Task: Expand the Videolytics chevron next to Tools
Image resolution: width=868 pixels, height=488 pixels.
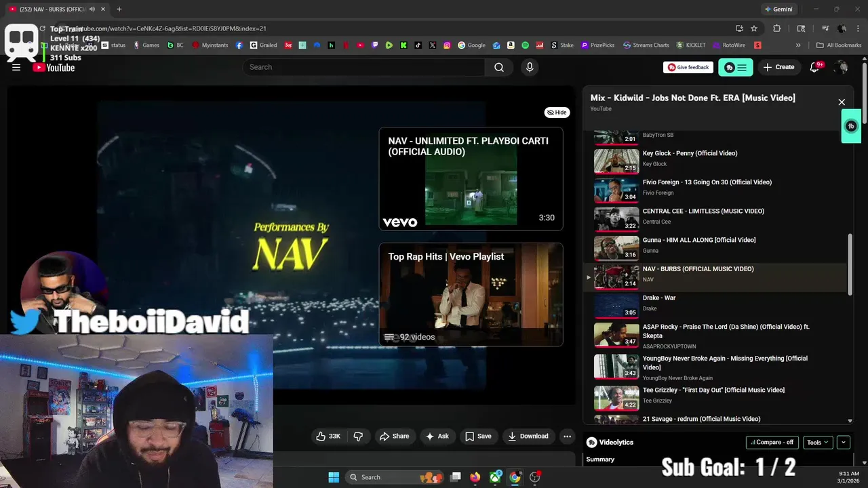Action: 844,443
